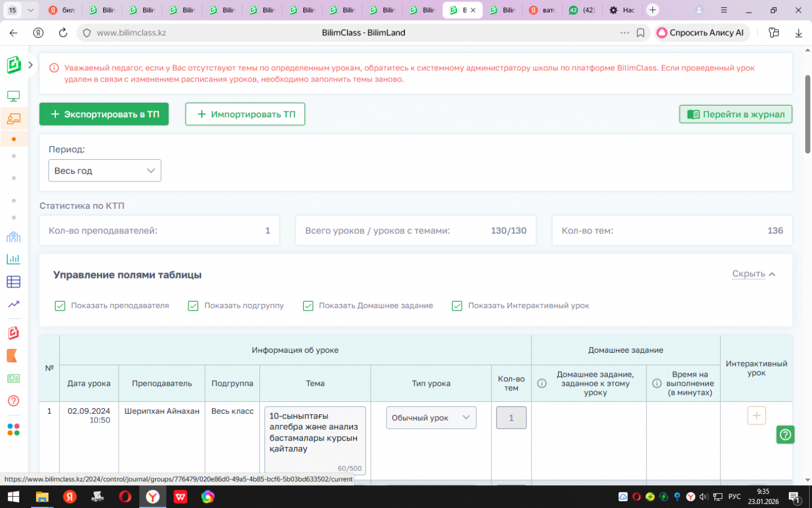The width and height of the screenshot is (812, 508).
Task: Open the Период dropdown showing Весь год
Action: pos(104,171)
